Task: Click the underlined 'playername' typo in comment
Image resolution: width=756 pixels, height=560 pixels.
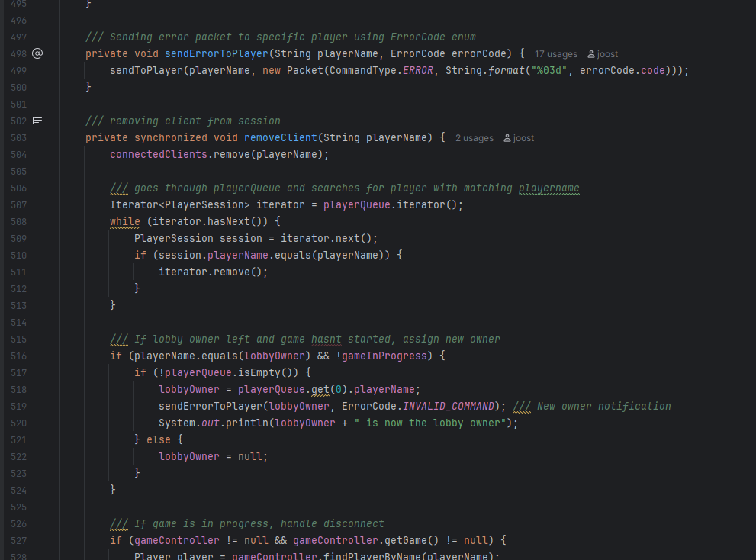Action: (x=549, y=188)
